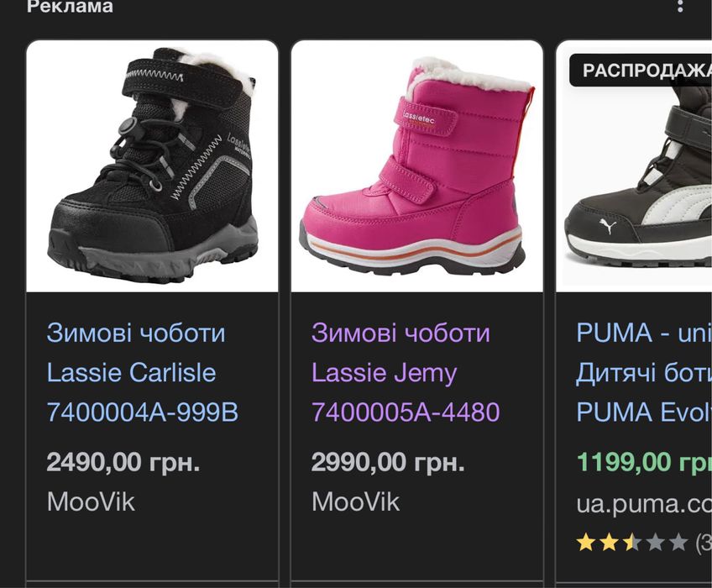This screenshot has width=712, height=588.
Task: Visit the ua.puma.com seller link
Action: point(643,502)
